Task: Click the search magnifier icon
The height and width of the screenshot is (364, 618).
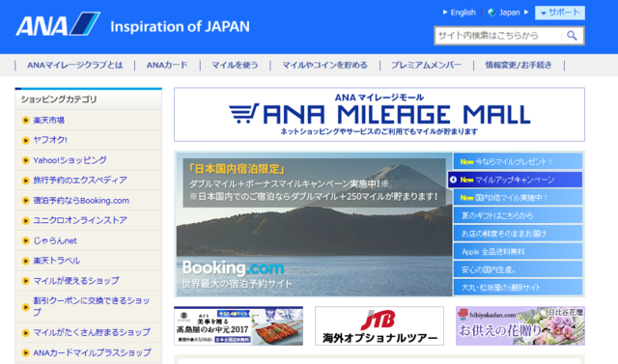Action: pos(572,36)
